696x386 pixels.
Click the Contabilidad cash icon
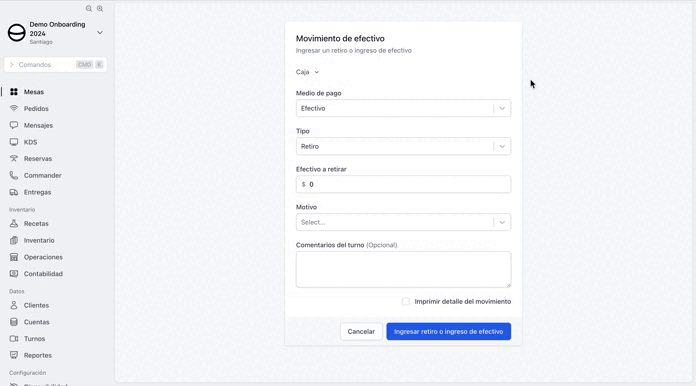14,274
